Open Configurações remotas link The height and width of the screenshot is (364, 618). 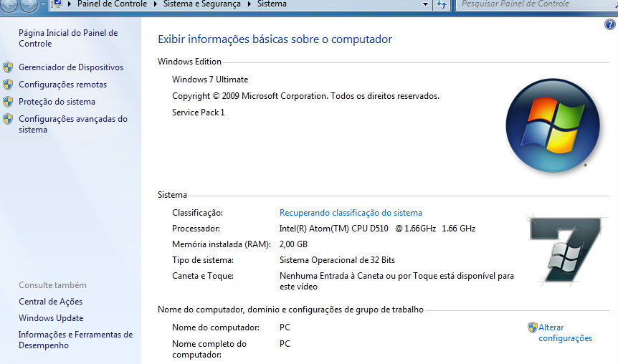pos(62,85)
